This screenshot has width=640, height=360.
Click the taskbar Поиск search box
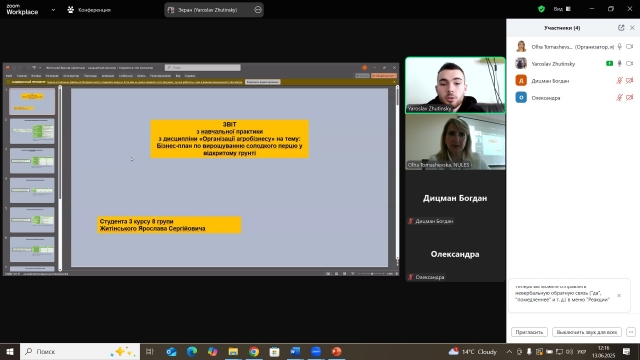(x=80, y=351)
